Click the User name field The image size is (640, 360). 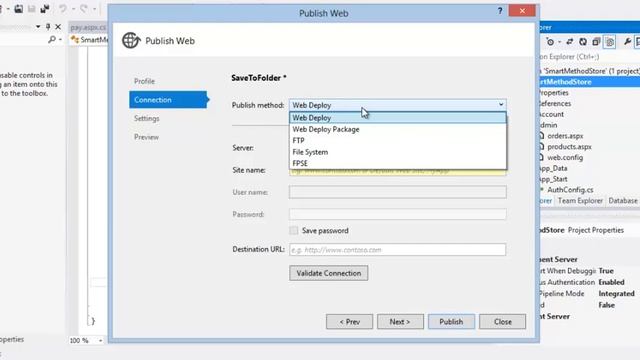point(398,192)
